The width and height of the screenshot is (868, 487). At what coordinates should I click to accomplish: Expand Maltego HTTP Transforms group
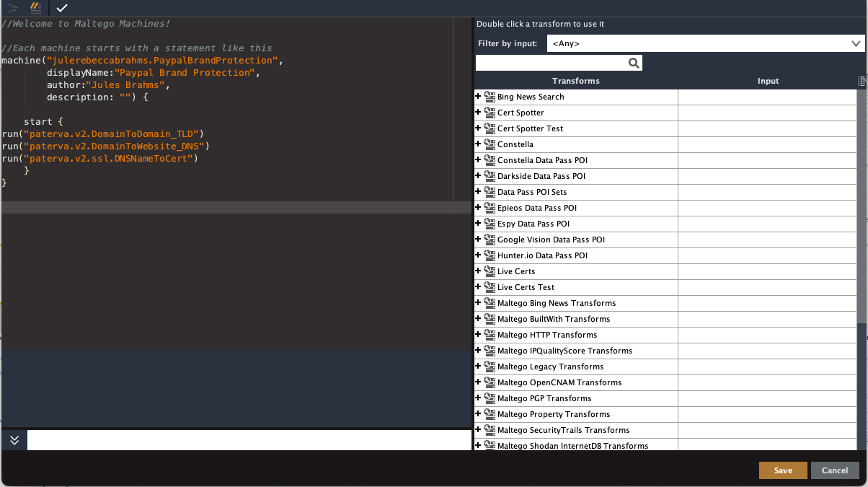click(x=478, y=335)
